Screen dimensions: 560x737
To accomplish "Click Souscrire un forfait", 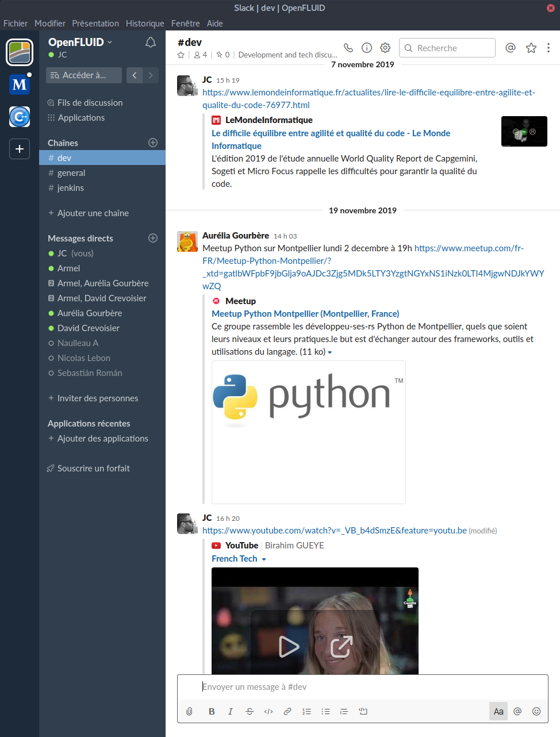I will click(x=94, y=468).
